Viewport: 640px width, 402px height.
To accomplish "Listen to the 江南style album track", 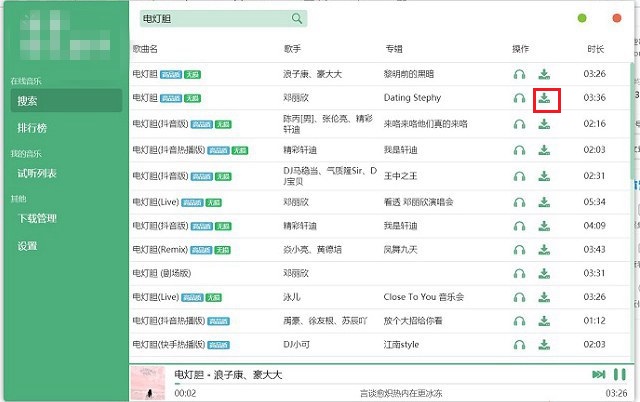I will (x=519, y=345).
